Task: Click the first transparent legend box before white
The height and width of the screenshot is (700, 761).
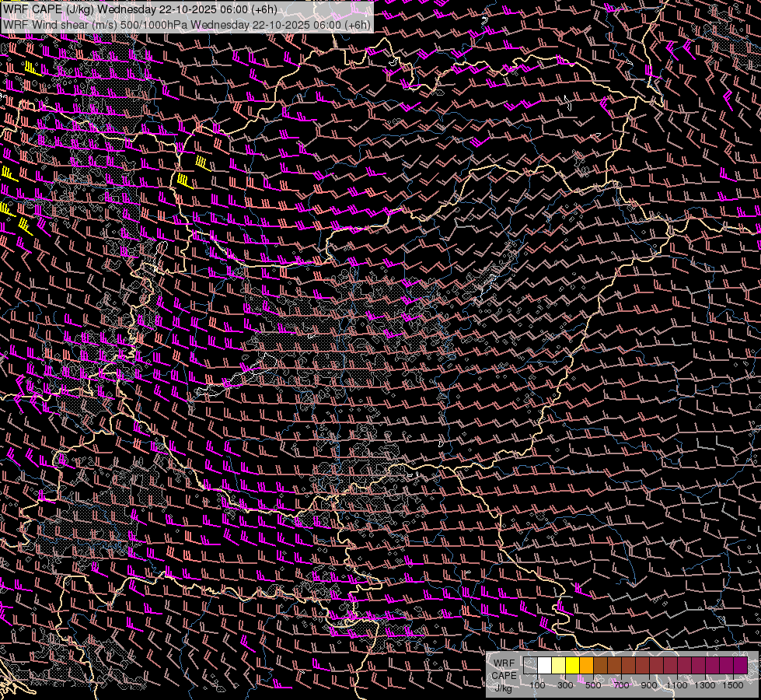Action: pyautogui.click(x=531, y=666)
